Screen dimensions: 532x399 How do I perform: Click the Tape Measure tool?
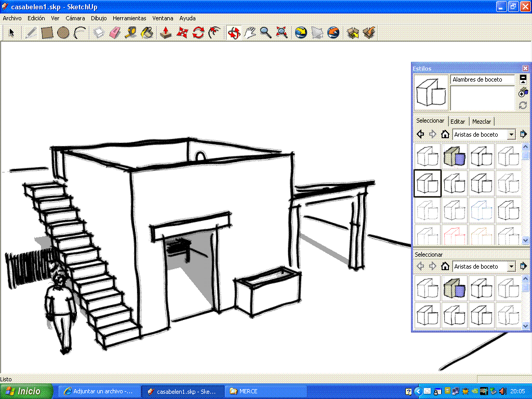click(x=131, y=33)
